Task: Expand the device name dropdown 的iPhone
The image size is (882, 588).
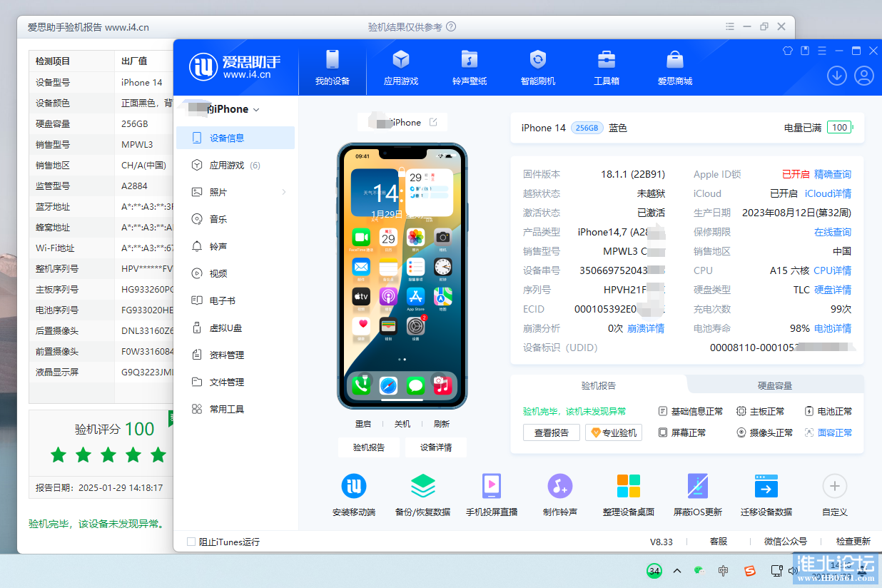Action: click(255, 110)
